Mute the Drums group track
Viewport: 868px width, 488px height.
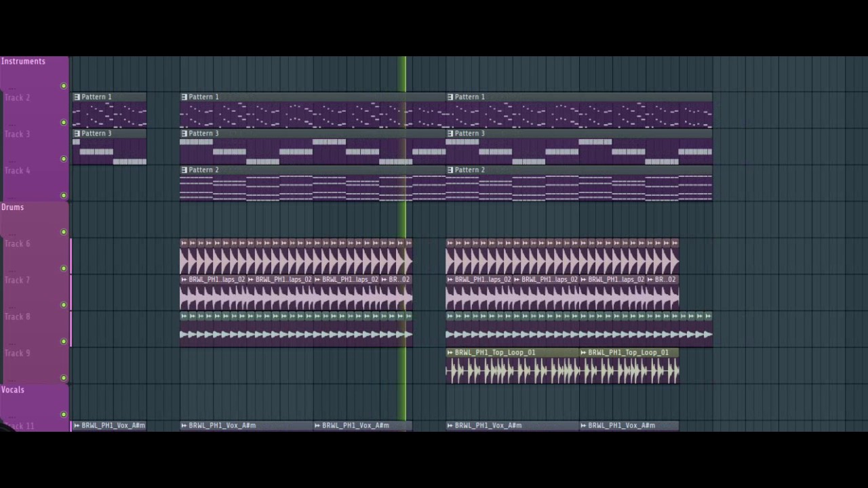pyautogui.click(x=64, y=232)
